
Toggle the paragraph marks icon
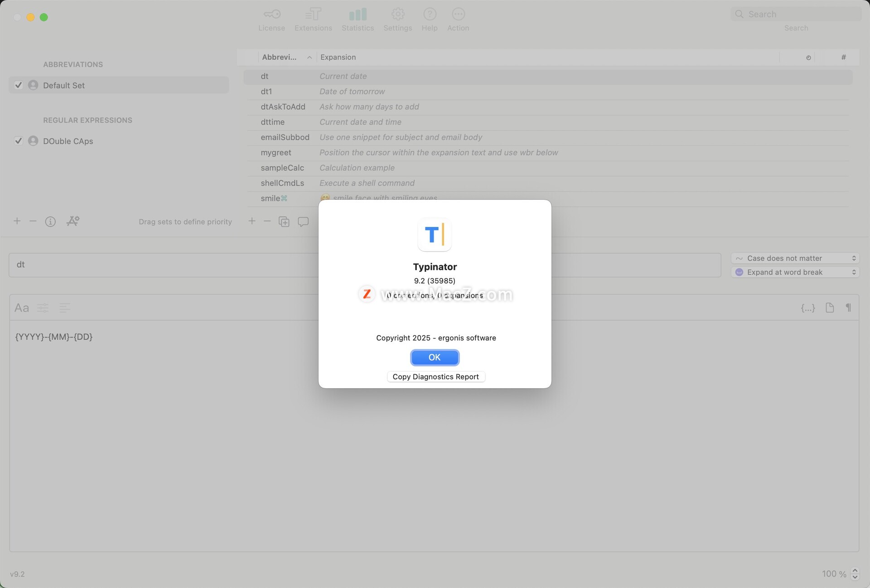pos(848,308)
